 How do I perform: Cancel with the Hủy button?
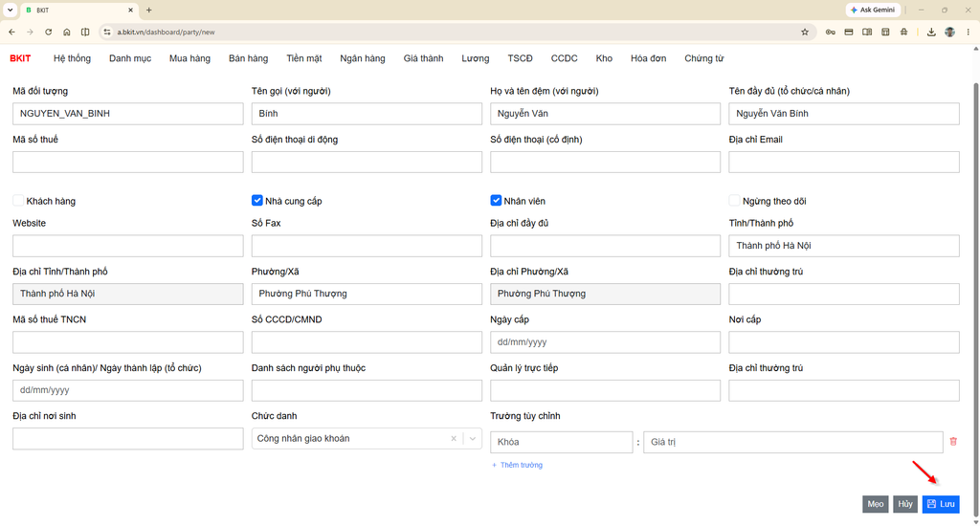coord(905,503)
